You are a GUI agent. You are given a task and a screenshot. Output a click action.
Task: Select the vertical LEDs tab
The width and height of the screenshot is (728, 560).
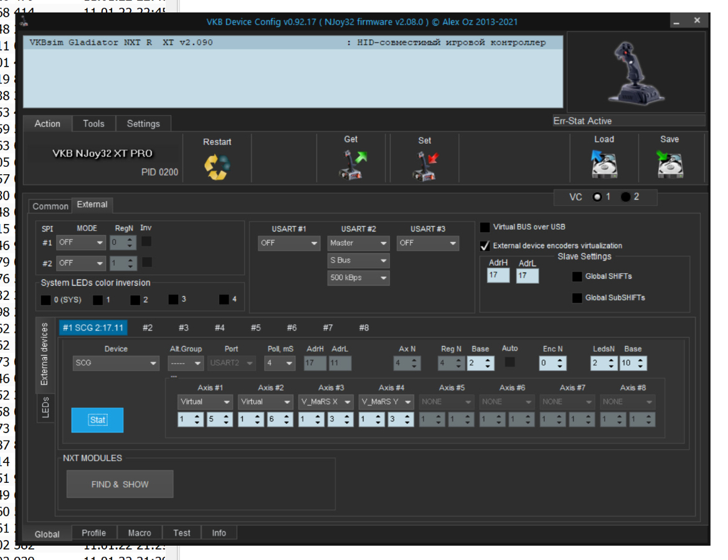45,408
